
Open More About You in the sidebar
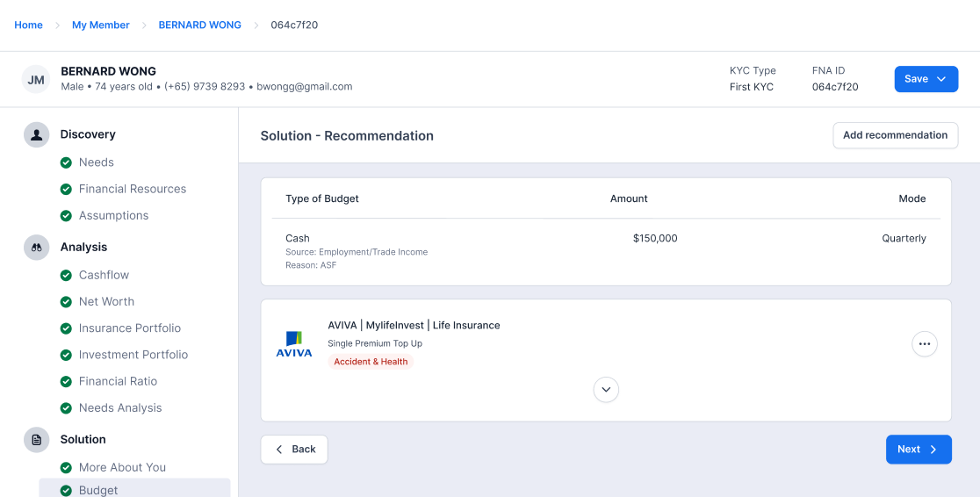123,468
